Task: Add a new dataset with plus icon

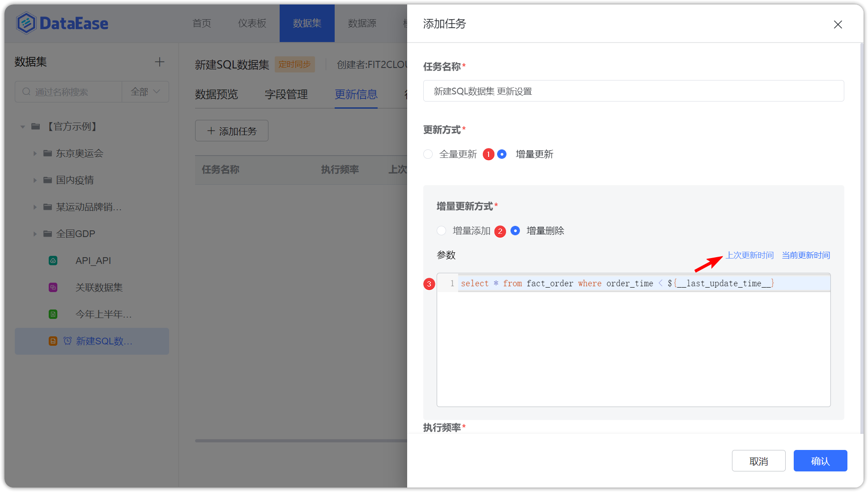Action: pos(160,62)
